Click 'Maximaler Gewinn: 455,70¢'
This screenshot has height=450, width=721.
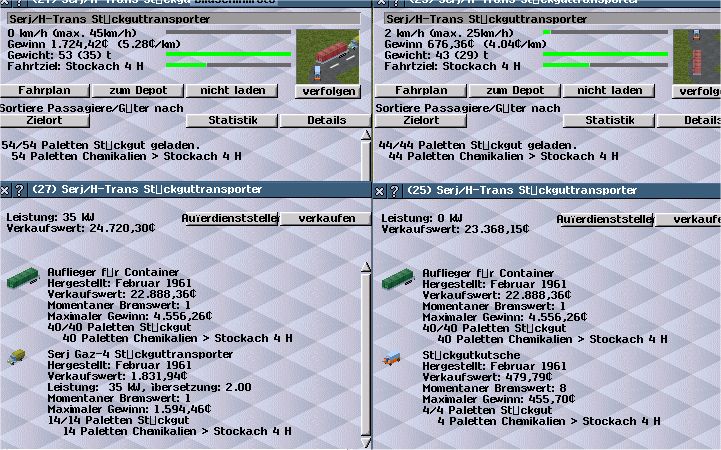[x=499, y=399]
